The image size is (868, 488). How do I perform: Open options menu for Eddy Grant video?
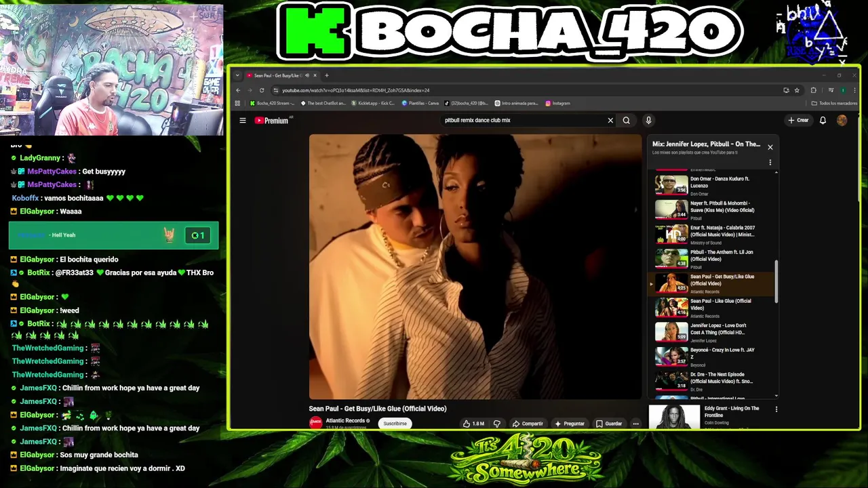(x=776, y=409)
